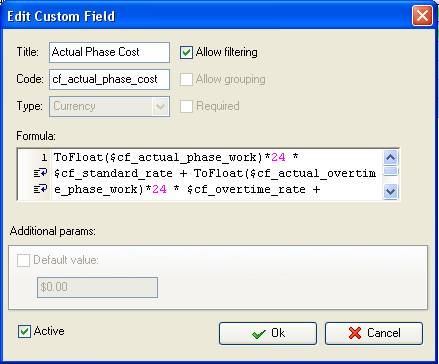
Task: Uncheck the Active checkbox
Action: 24,332
